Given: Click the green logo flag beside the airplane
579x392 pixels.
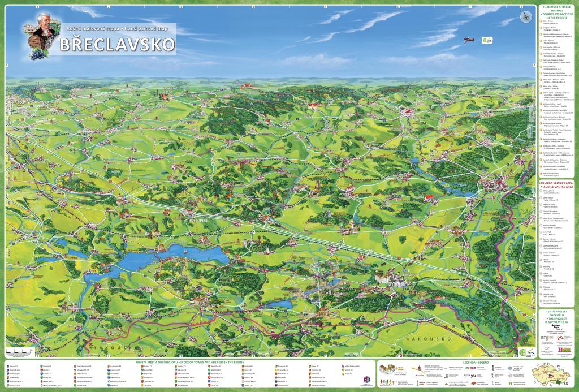Looking at the screenshot, I should tap(487, 40).
